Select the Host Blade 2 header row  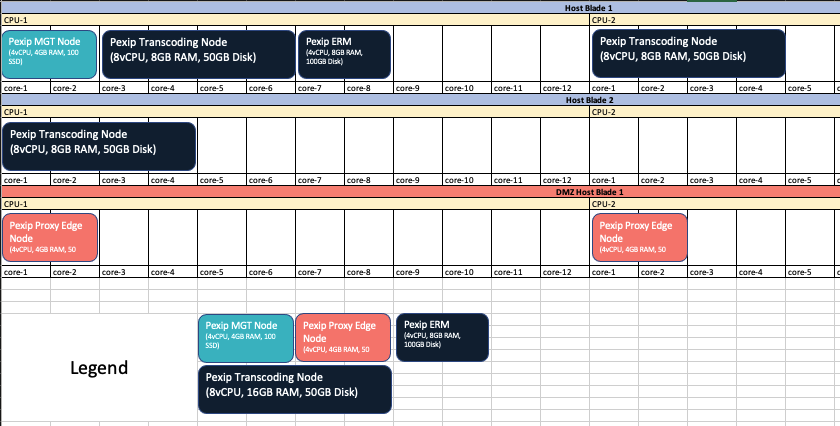click(588, 100)
